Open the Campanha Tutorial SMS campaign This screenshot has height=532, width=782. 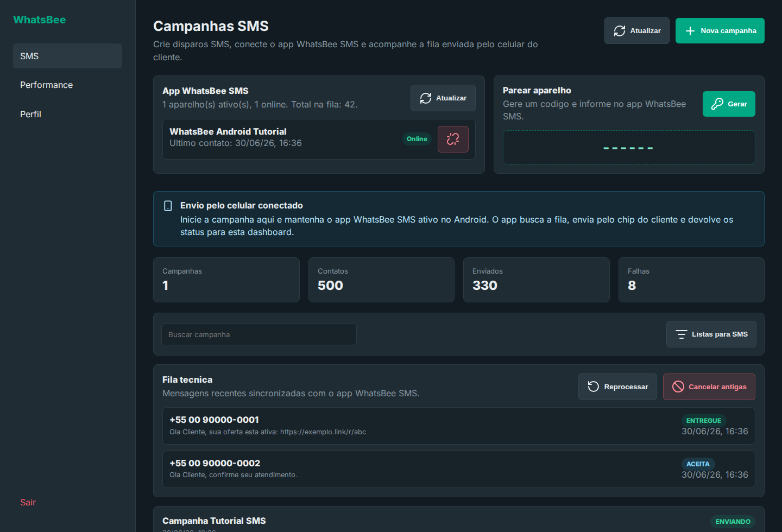pyautogui.click(x=214, y=521)
